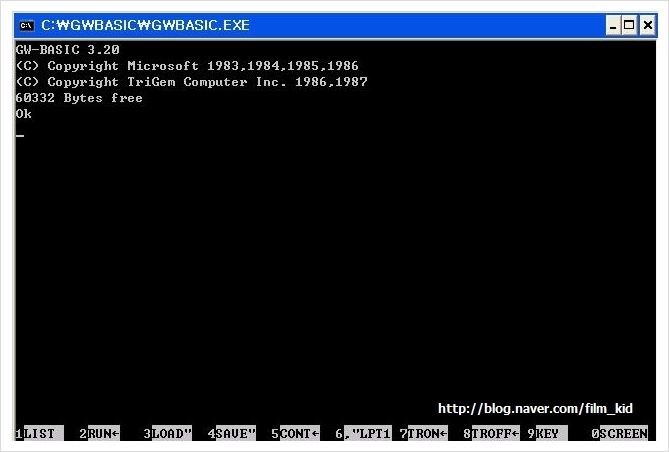The width and height of the screenshot is (669, 452).
Task: Click the 7 TRON function key label
Action: click(x=424, y=433)
